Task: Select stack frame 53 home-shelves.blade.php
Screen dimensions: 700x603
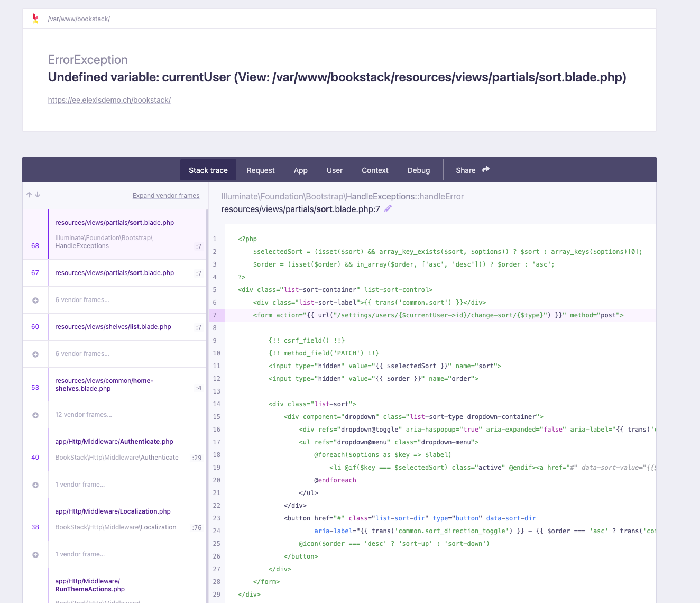Action: tap(116, 384)
